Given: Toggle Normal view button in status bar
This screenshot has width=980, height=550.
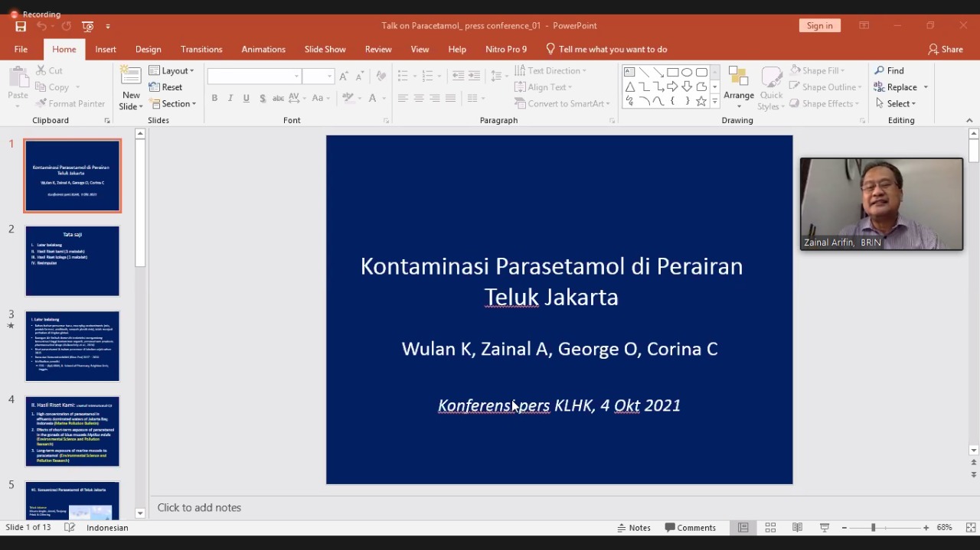Looking at the screenshot, I should click(743, 528).
